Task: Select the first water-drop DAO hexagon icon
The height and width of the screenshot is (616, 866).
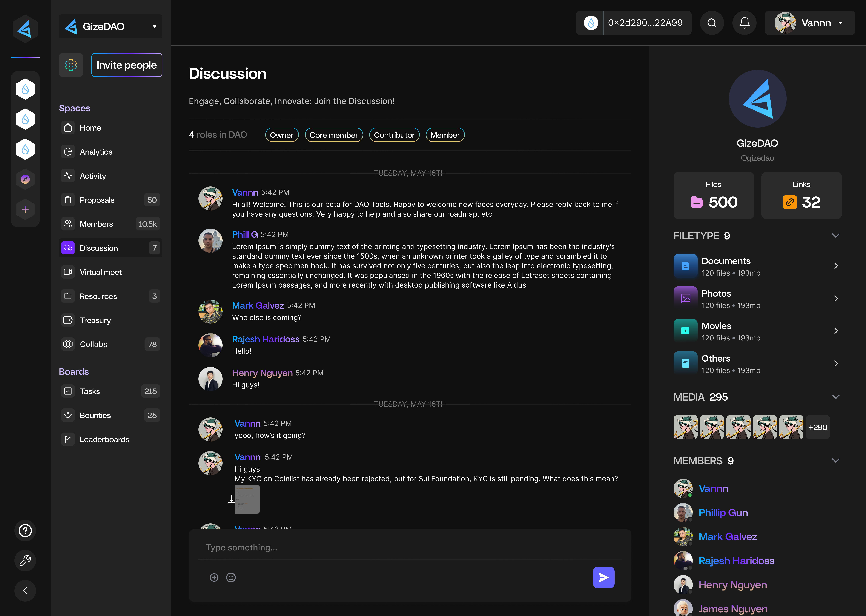Action: [25, 89]
